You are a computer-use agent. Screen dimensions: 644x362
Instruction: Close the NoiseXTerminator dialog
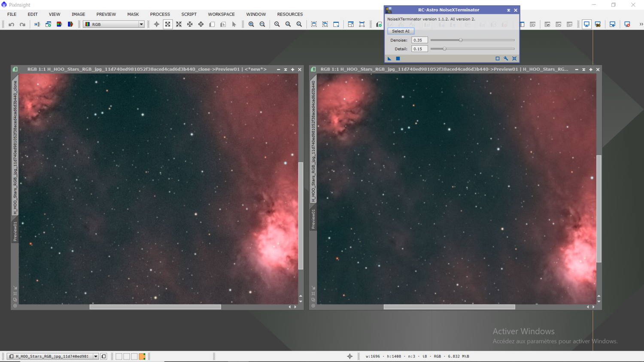coord(516,10)
